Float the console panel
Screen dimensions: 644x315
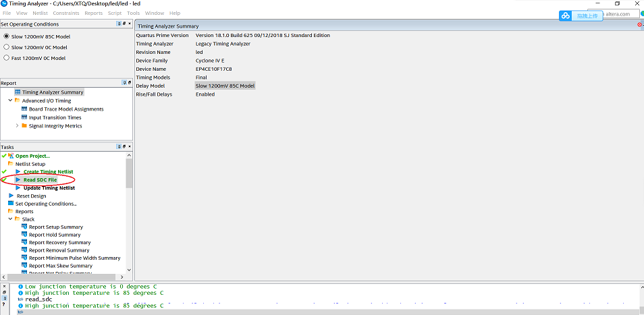pyautogui.click(x=3, y=292)
